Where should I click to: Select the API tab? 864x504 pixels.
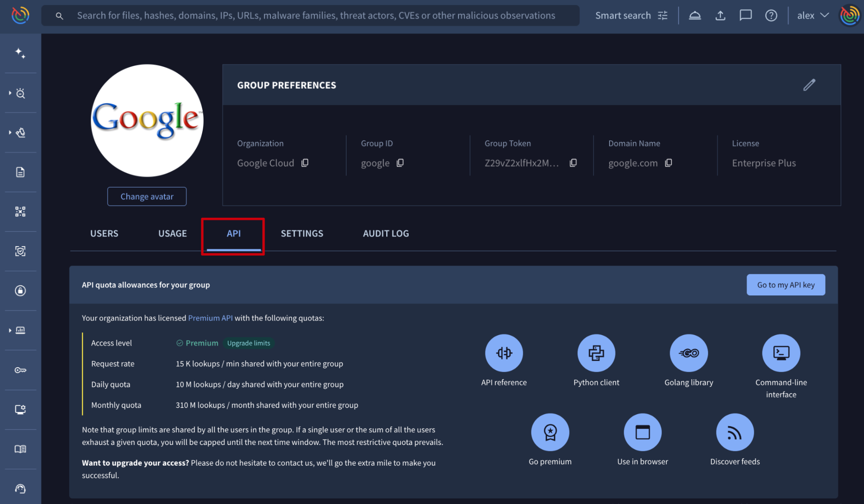(x=233, y=233)
